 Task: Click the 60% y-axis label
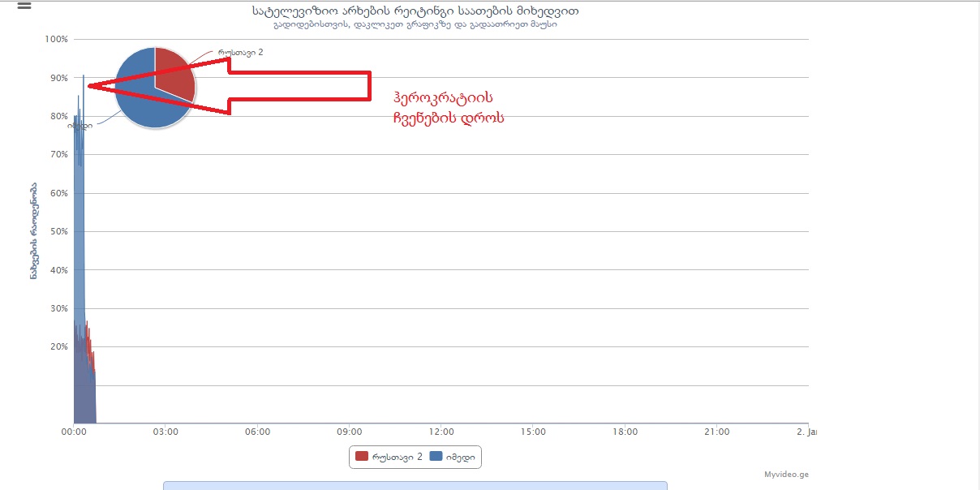[58, 193]
